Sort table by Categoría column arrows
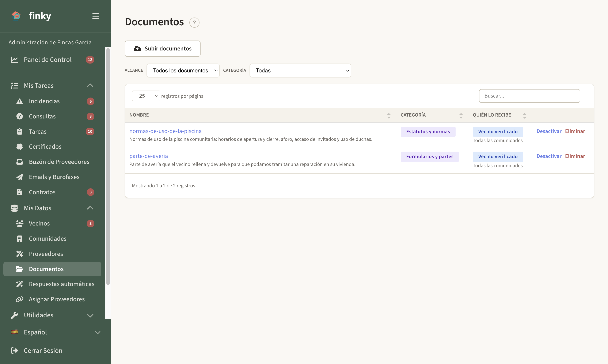This screenshot has height=364, width=608. [x=461, y=115]
